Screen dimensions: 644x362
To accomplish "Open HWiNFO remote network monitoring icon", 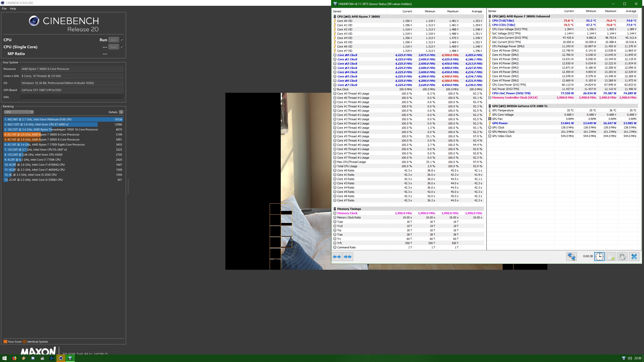I will point(571,257).
